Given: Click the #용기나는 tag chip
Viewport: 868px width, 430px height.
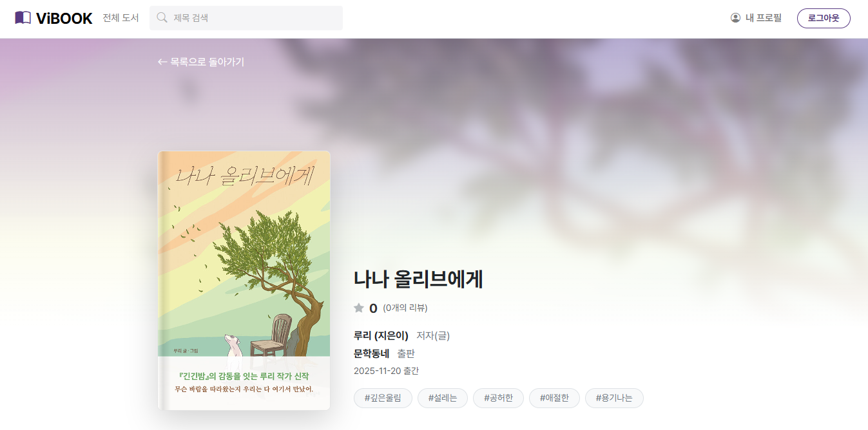Looking at the screenshot, I should tap(614, 398).
